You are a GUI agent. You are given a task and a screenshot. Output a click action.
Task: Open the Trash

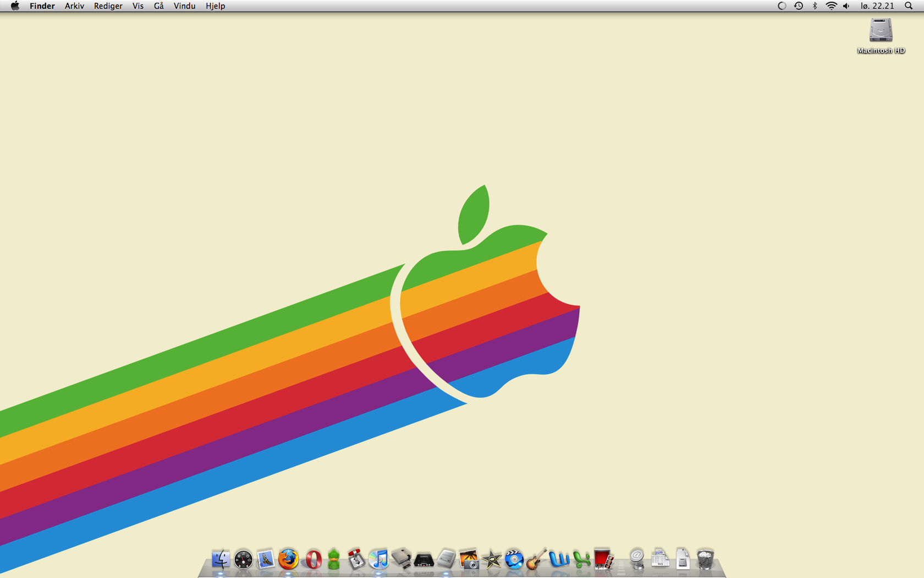pos(705,559)
